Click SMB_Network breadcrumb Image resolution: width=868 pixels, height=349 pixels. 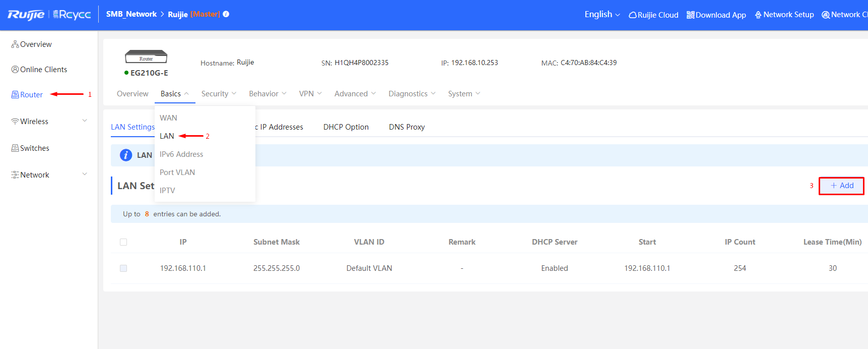(x=131, y=14)
